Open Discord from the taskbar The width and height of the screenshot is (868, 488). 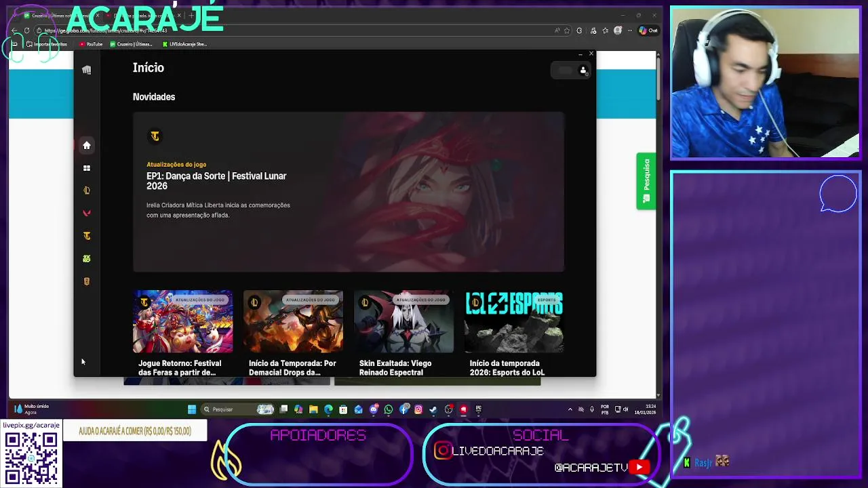tap(374, 409)
